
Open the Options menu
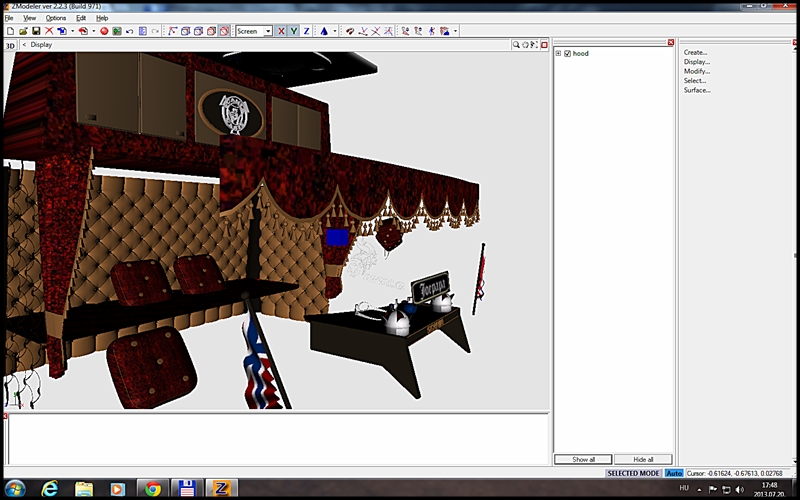tap(56, 18)
